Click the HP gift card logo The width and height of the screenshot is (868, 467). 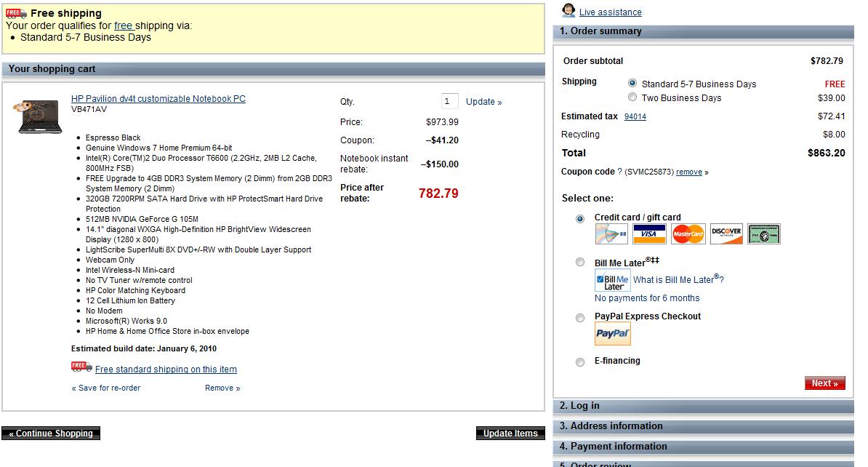pos(611,233)
